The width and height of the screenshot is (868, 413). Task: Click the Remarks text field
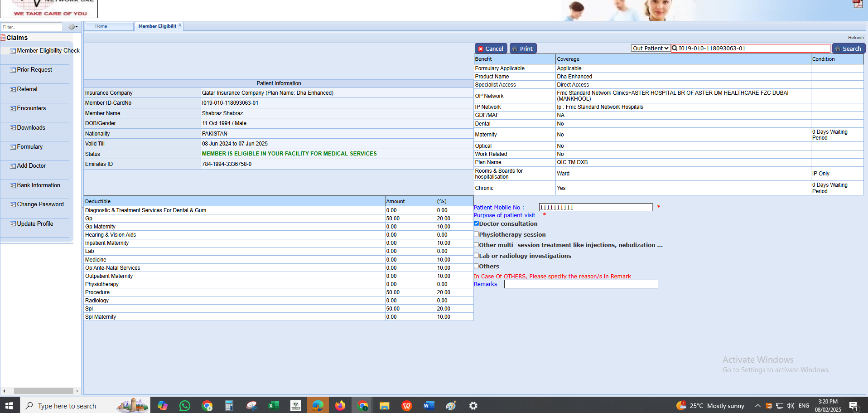tap(581, 284)
